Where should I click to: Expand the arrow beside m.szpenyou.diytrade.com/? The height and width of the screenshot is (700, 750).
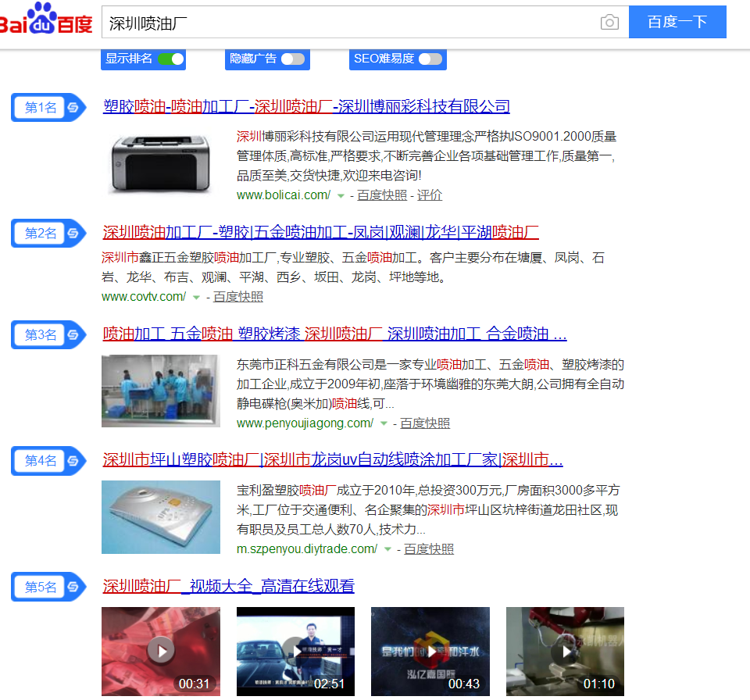[388, 549]
